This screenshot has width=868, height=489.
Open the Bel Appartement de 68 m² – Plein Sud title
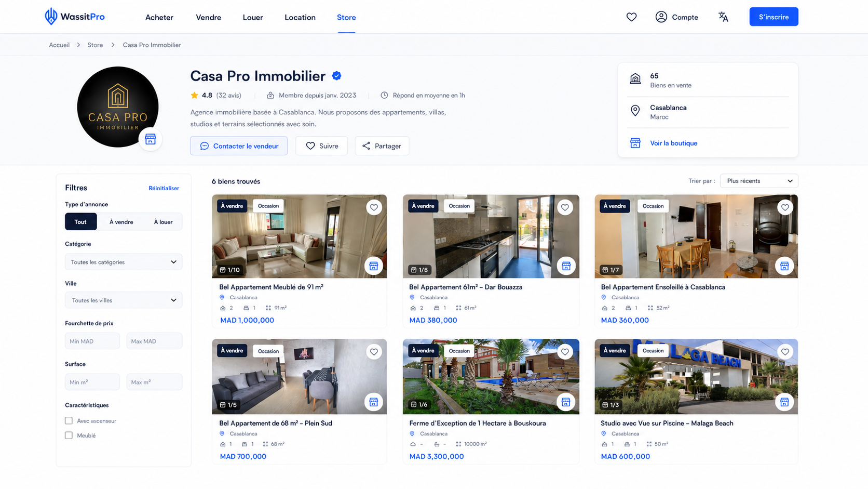pos(276,423)
